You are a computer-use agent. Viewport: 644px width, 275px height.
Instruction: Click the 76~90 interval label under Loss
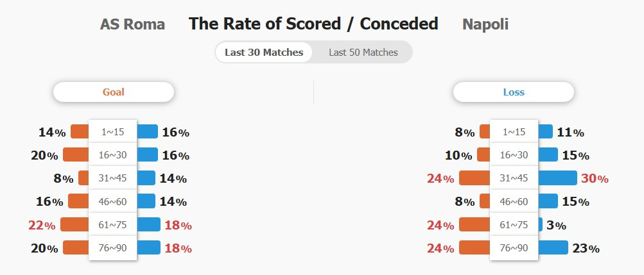click(514, 247)
